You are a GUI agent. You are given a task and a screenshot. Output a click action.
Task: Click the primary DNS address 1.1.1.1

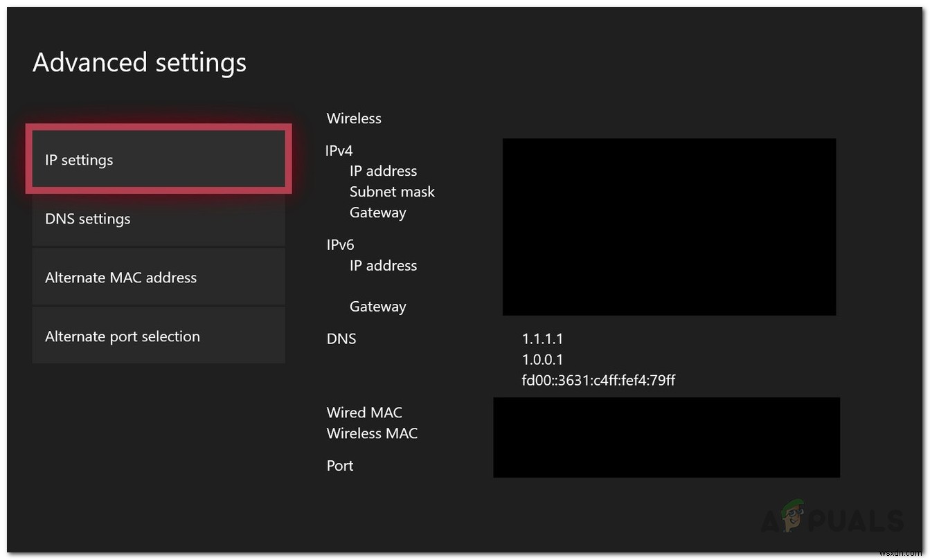[542, 338]
